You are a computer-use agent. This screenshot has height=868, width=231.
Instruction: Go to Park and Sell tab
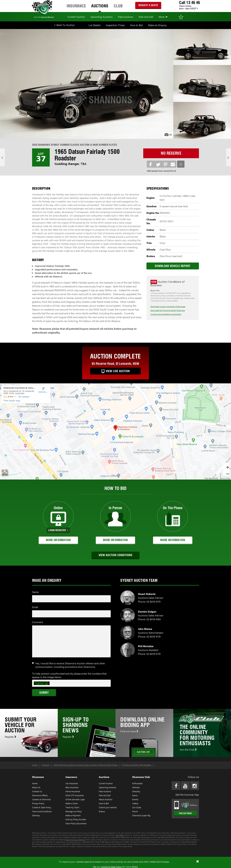(x=146, y=17)
